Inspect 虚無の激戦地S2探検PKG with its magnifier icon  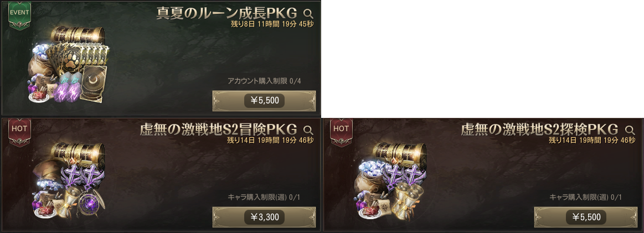click(630, 130)
